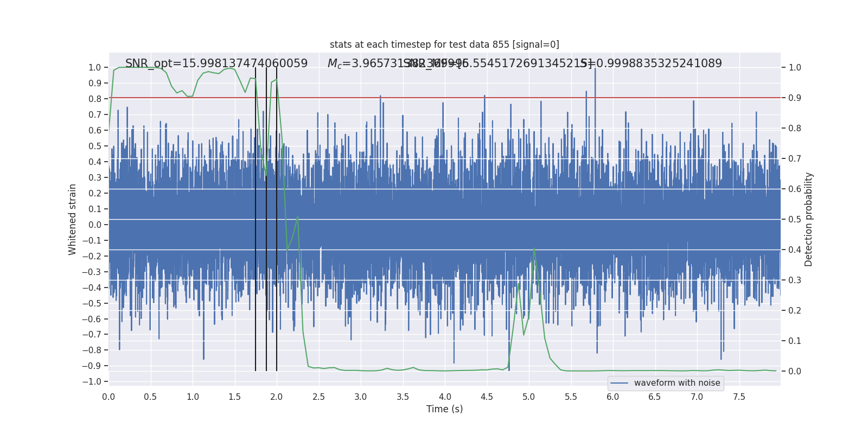Click the 0.6 tick on the Detection probability axis
This screenshot has height=434, width=868.
[x=795, y=189]
